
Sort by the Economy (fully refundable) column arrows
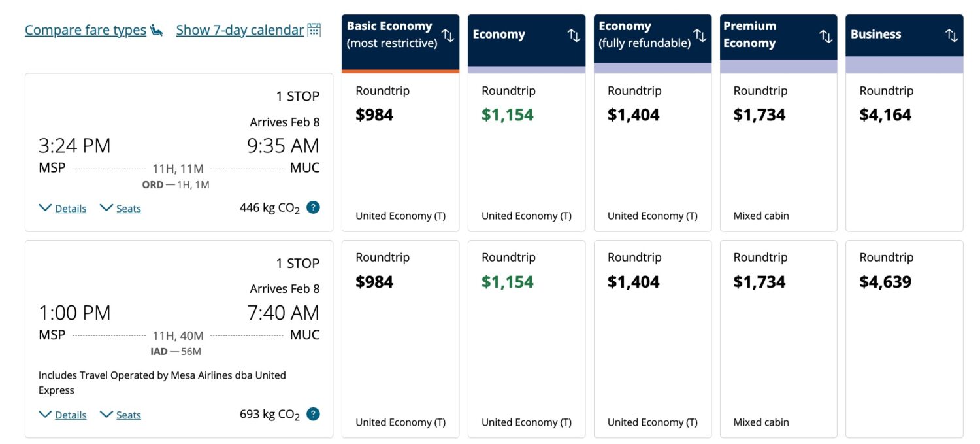[700, 35]
